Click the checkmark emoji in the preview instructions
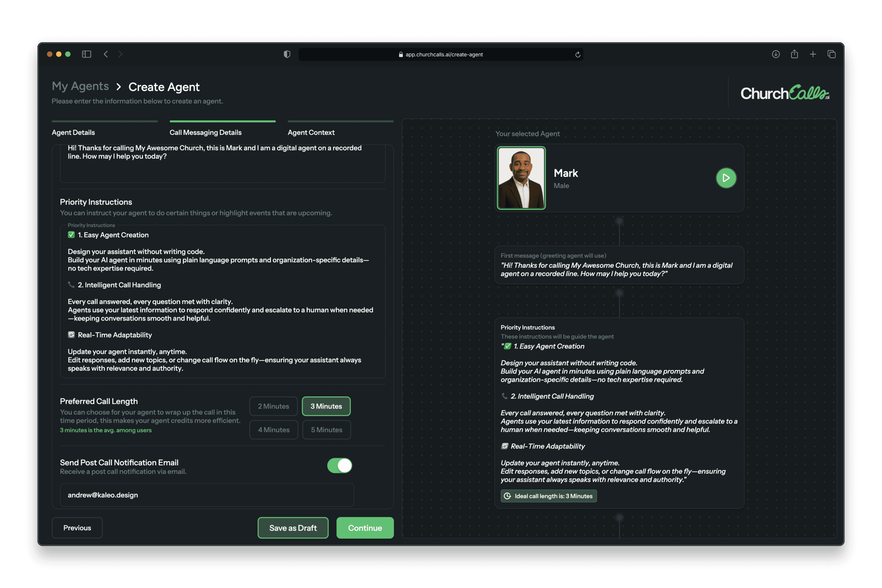882x588 pixels. (507, 346)
